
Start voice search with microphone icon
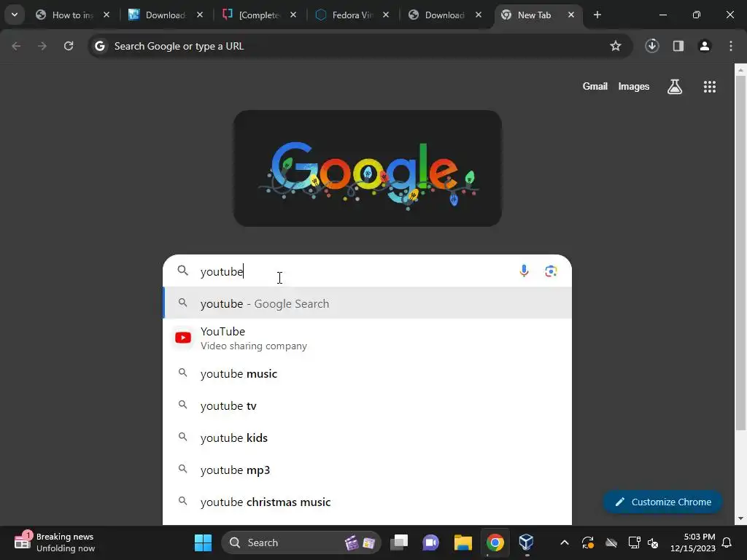click(x=524, y=271)
